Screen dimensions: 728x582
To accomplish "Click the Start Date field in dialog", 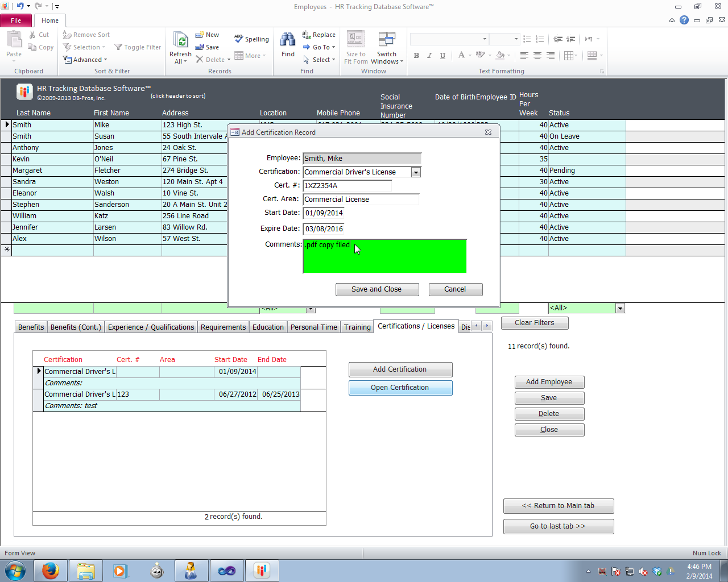I will (323, 213).
